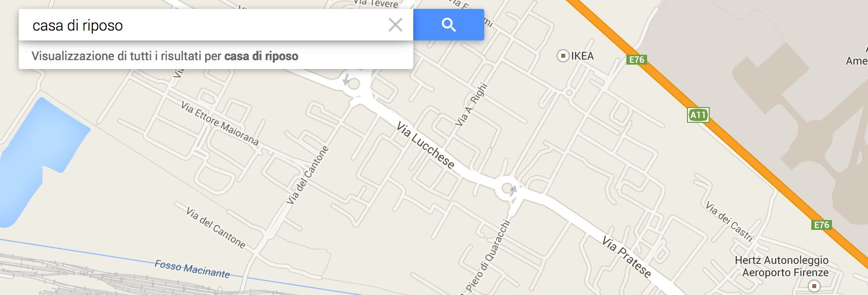Screen dimensions: 868x295
Task: Click the Hertz Autonoleggio Aeroporto Firenze label
Action: click(783, 266)
